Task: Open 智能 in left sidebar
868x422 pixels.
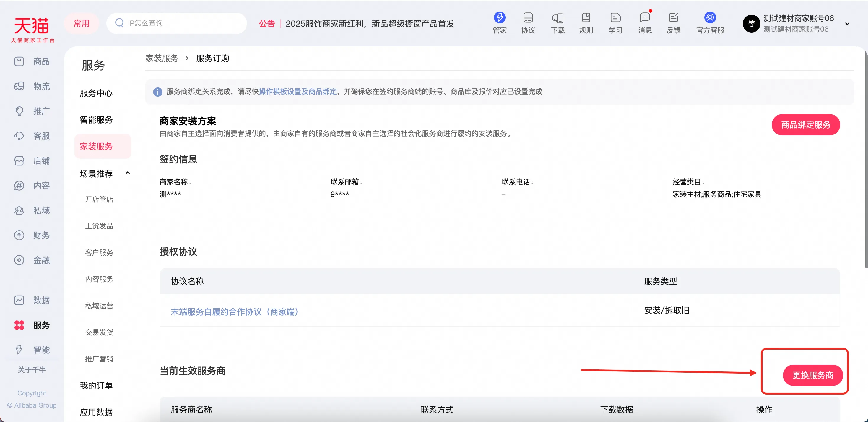Action: [32, 350]
